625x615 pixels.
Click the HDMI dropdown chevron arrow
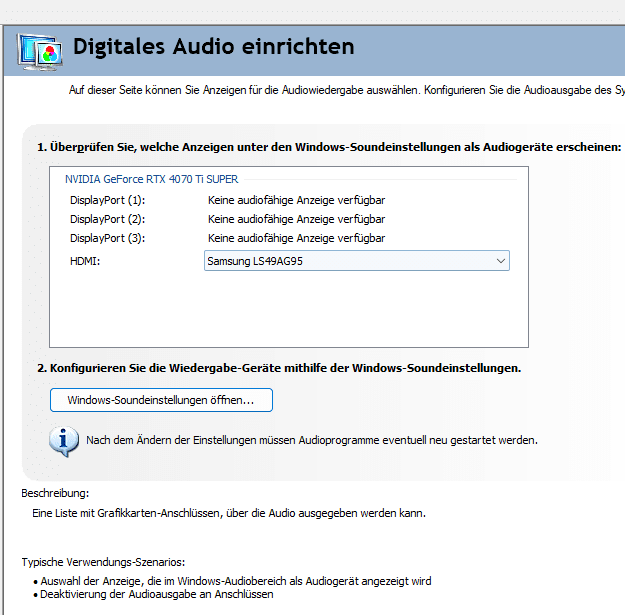tap(501, 261)
